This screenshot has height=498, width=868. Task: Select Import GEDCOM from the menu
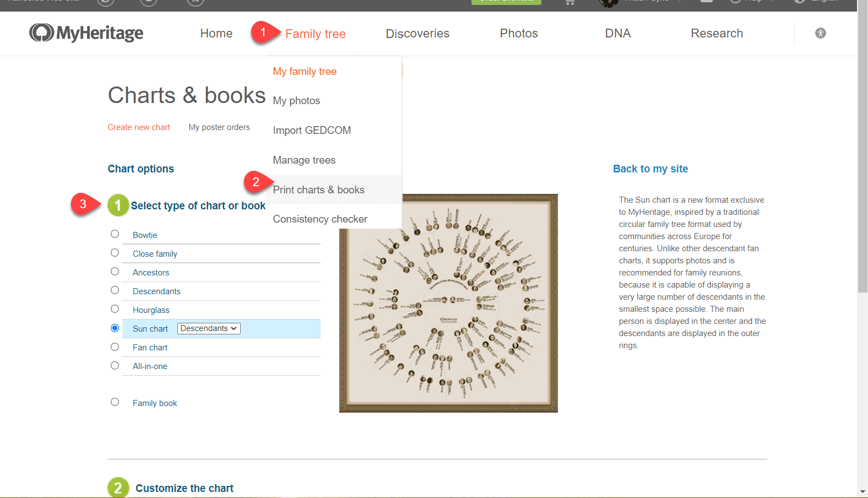tap(312, 131)
